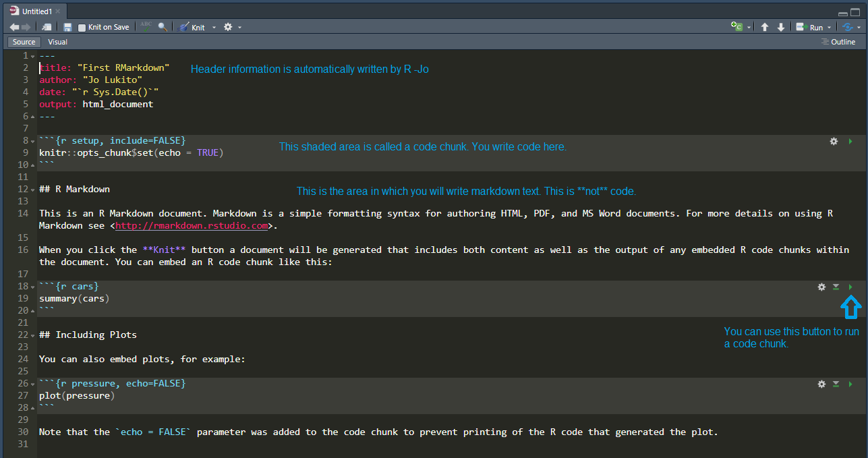The height and width of the screenshot is (458, 868).
Task: Show the document Outline
Action: [838, 42]
